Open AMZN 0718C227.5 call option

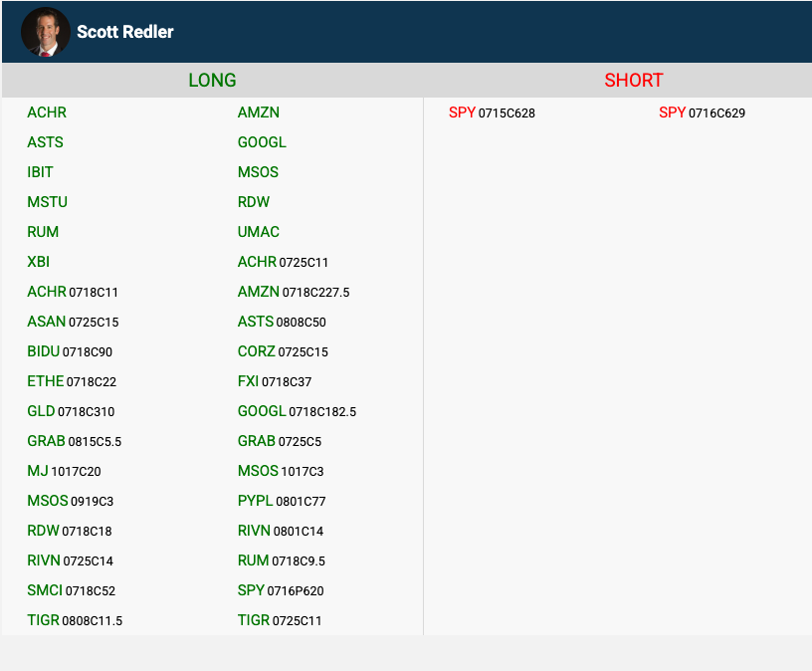pyautogui.click(x=294, y=292)
